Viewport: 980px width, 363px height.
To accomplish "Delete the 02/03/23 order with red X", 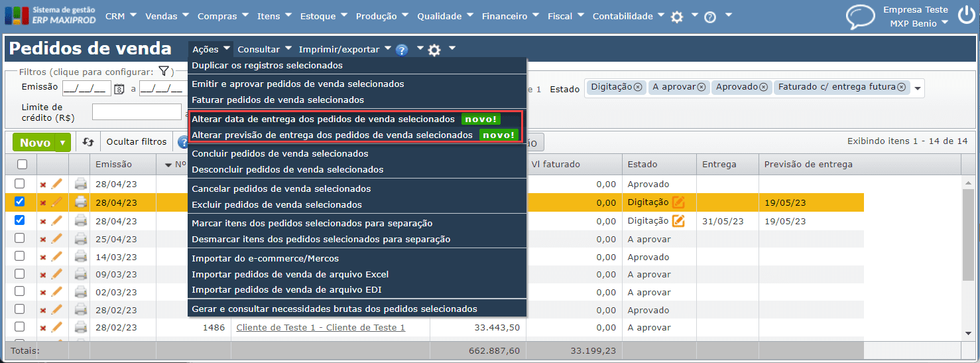I will click(43, 292).
